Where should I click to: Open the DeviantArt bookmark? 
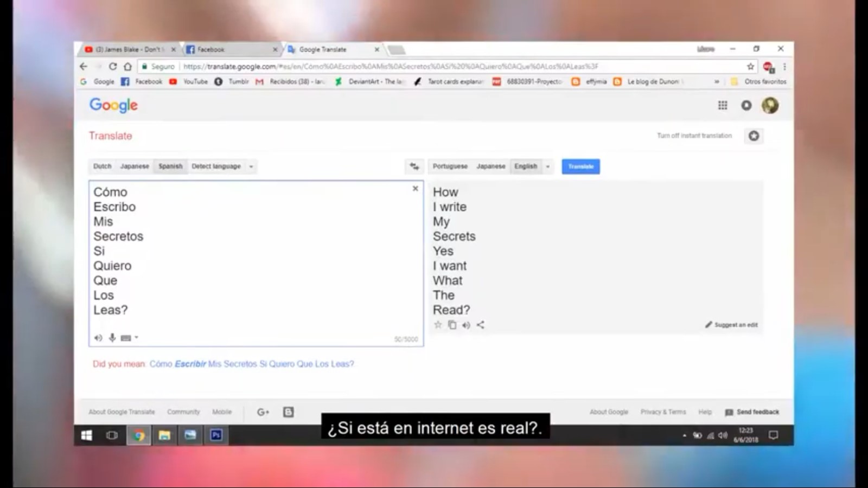point(369,82)
